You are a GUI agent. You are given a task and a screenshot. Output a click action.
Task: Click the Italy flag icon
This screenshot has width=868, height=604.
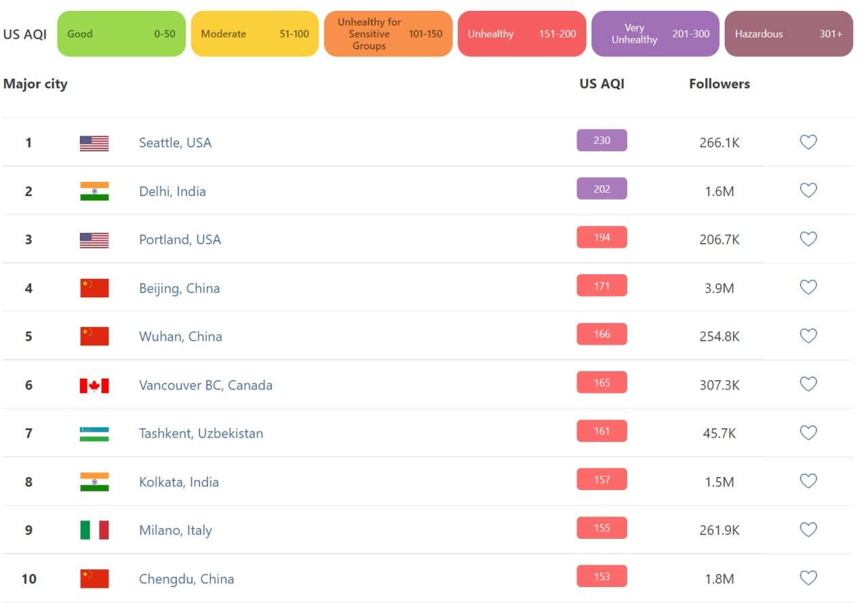(94, 530)
